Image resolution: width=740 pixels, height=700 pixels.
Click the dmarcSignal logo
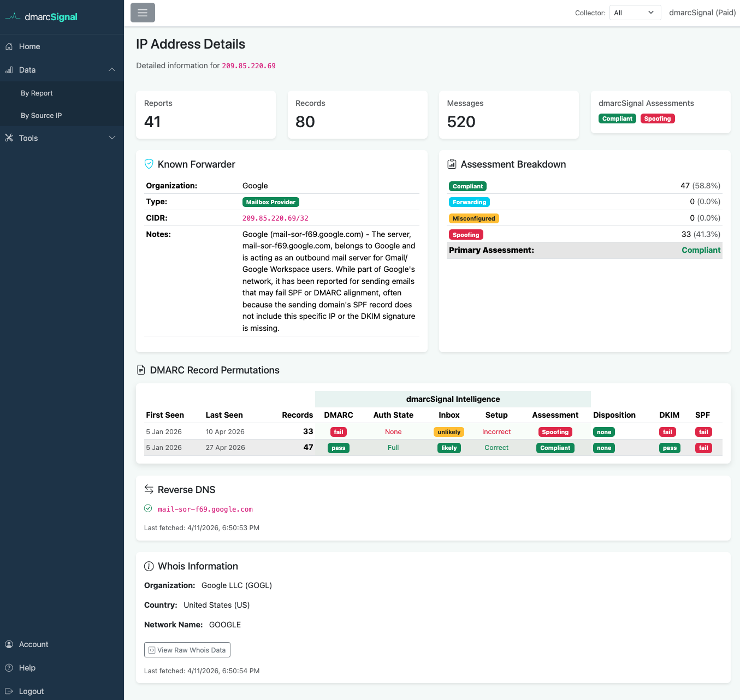(x=42, y=17)
